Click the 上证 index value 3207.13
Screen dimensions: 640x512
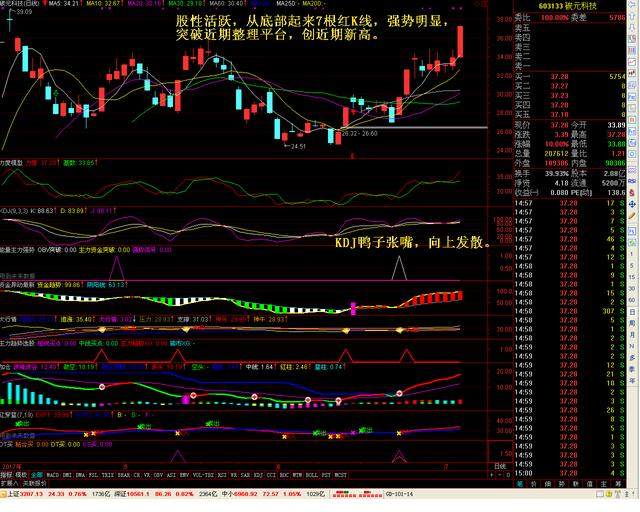(x=31, y=494)
